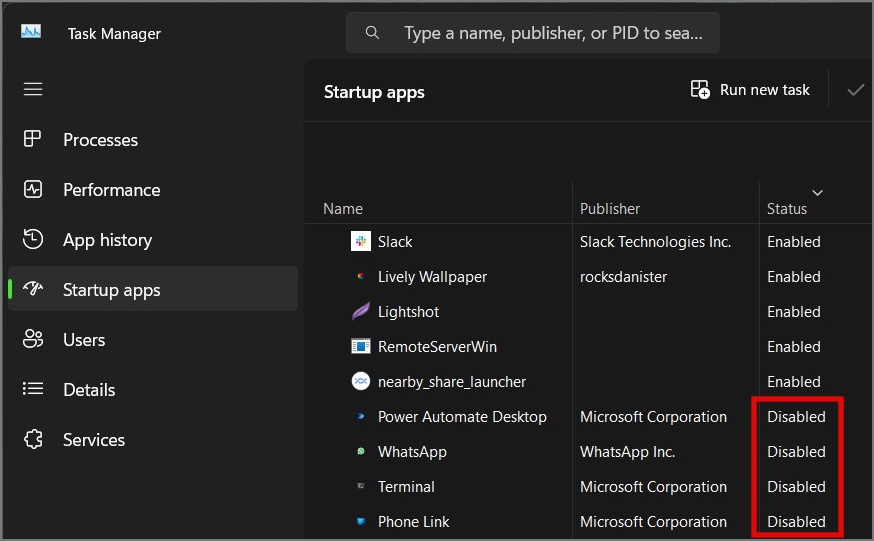Sort by the Name column header

(x=343, y=208)
